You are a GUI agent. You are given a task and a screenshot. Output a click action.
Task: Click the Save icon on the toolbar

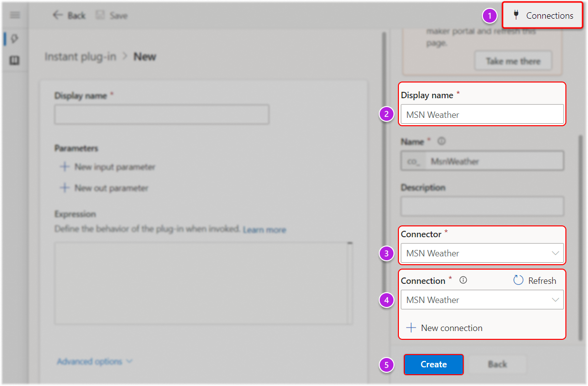tap(100, 15)
